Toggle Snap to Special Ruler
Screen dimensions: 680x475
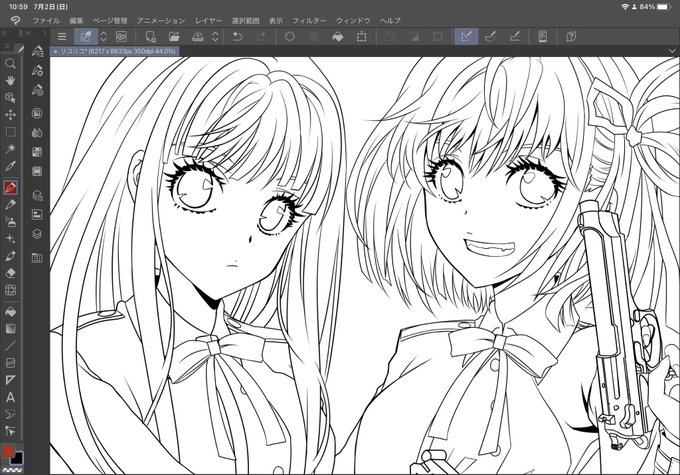coord(490,37)
